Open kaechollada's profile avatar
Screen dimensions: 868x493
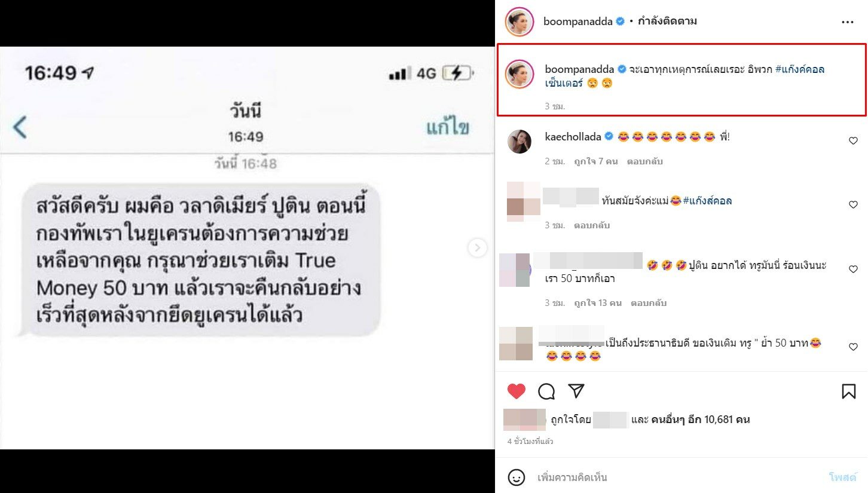point(519,142)
